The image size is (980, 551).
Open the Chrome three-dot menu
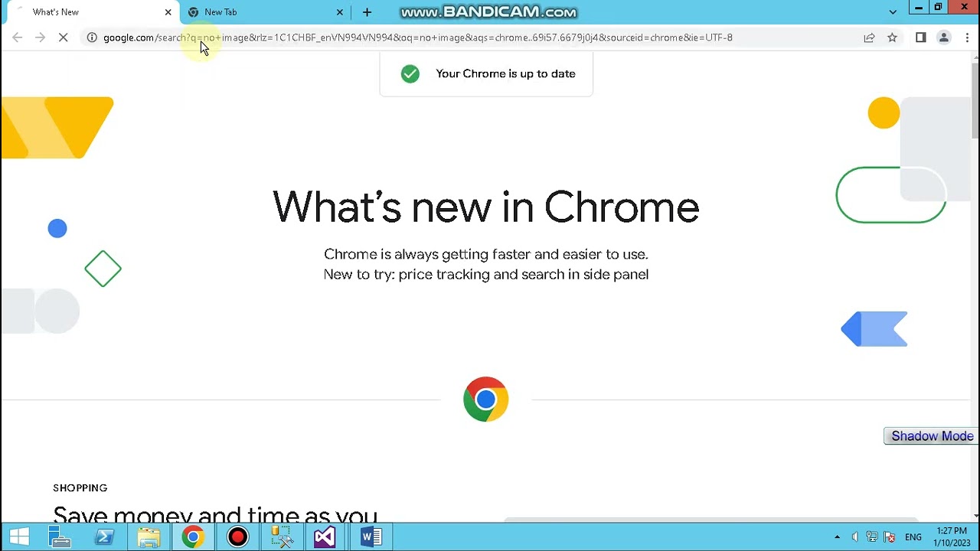967,37
